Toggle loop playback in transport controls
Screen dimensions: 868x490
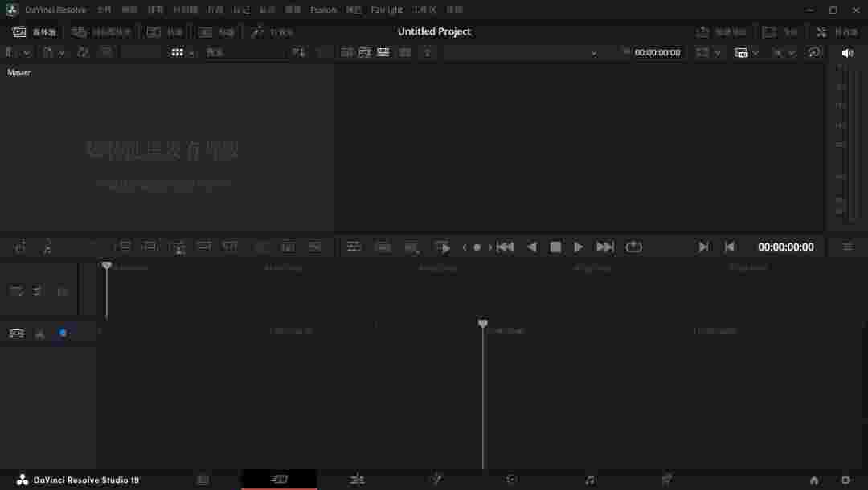[x=634, y=247]
